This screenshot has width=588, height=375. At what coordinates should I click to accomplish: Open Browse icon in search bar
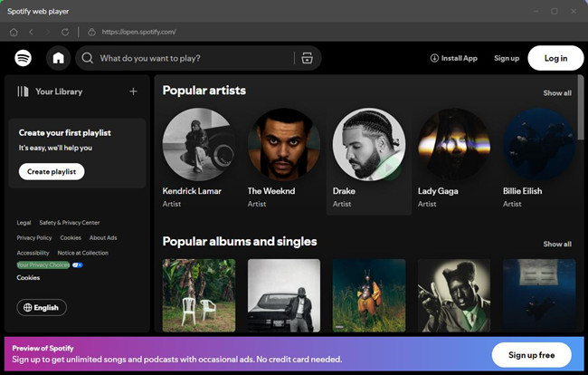pos(308,58)
